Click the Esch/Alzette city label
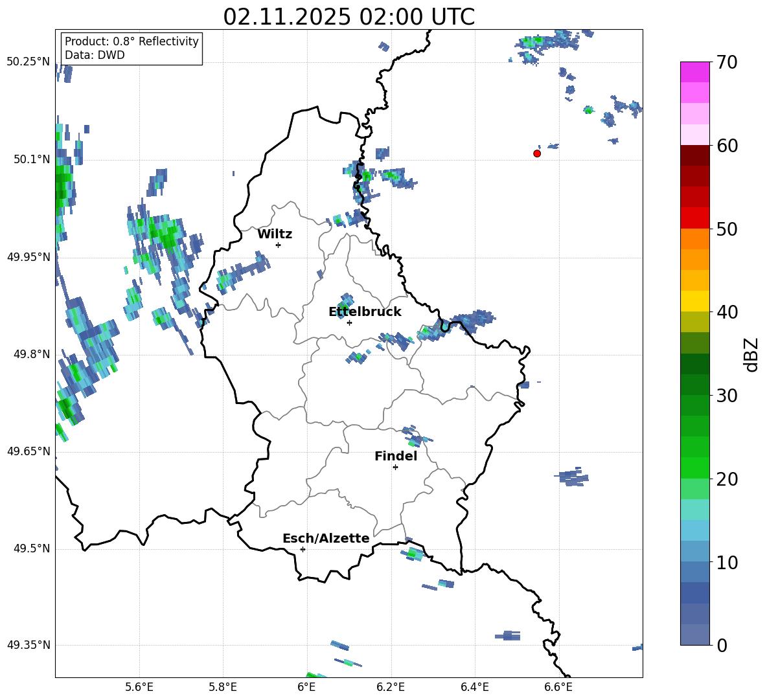The image size is (767, 700). point(326,538)
